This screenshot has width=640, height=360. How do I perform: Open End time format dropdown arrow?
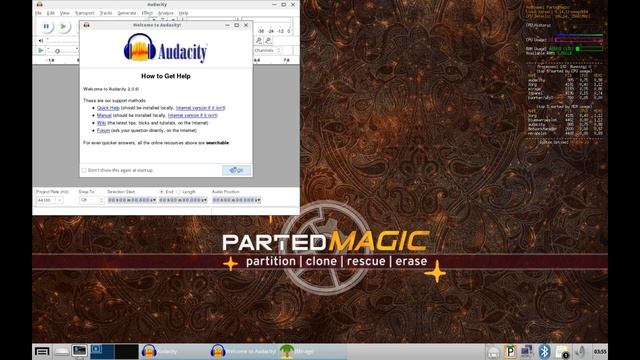tap(205, 200)
